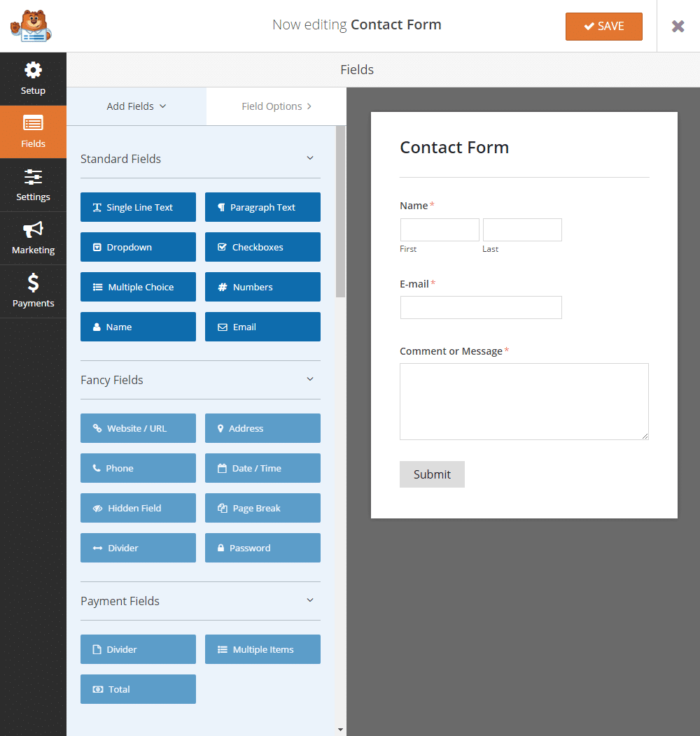Open the Setup gear panel
This screenshot has height=736, width=700.
tap(33, 78)
